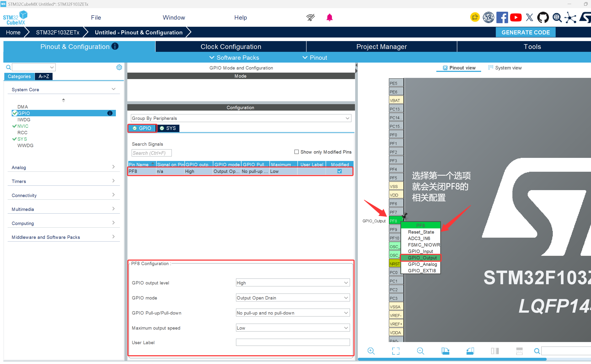Click the User Label input field

pos(292,342)
